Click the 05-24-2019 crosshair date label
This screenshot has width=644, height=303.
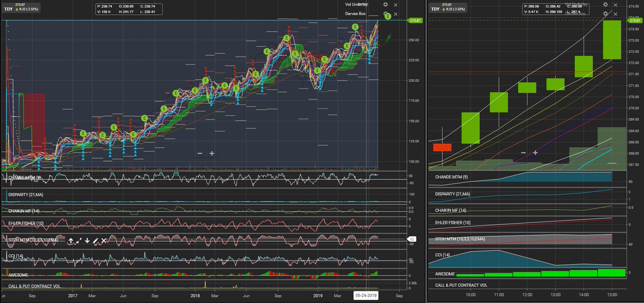point(366,295)
